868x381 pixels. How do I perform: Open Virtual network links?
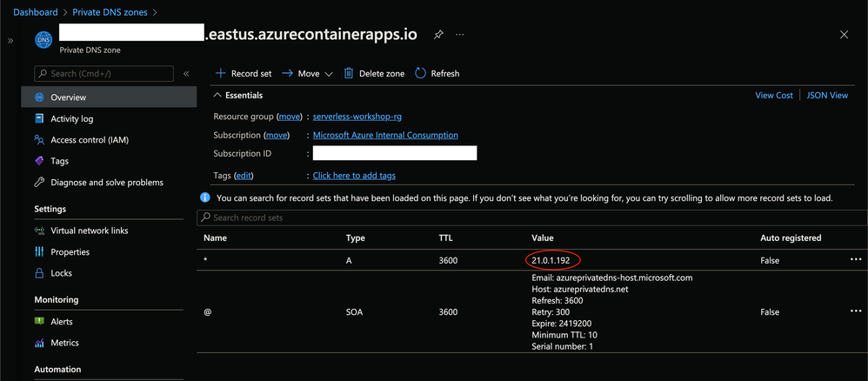coord(89,231)
